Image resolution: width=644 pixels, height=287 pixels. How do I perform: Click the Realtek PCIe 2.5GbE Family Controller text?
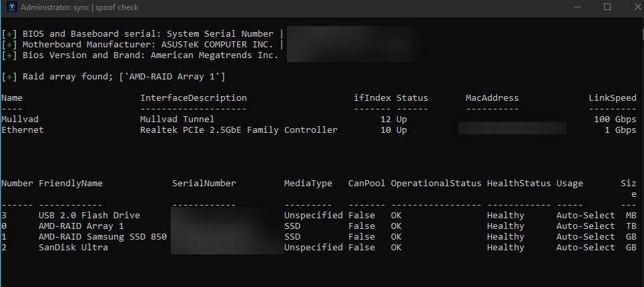(239, 130)
